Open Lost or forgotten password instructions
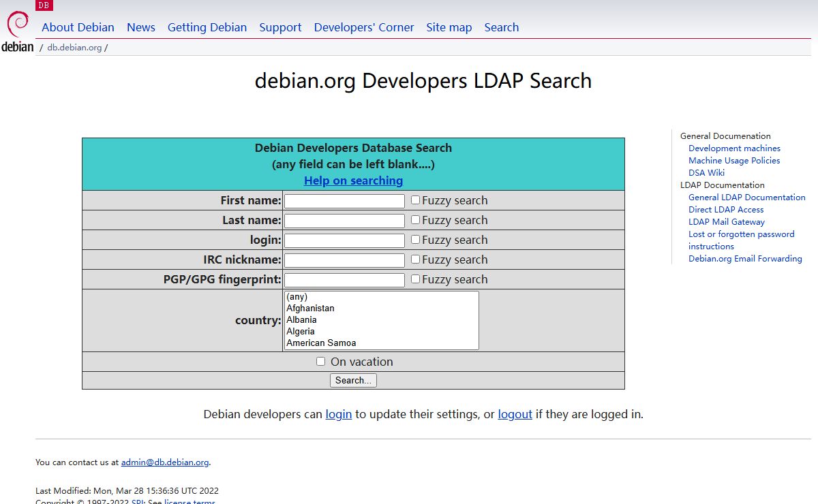Viewport: 818px width, 504px height. click(742, 240)
